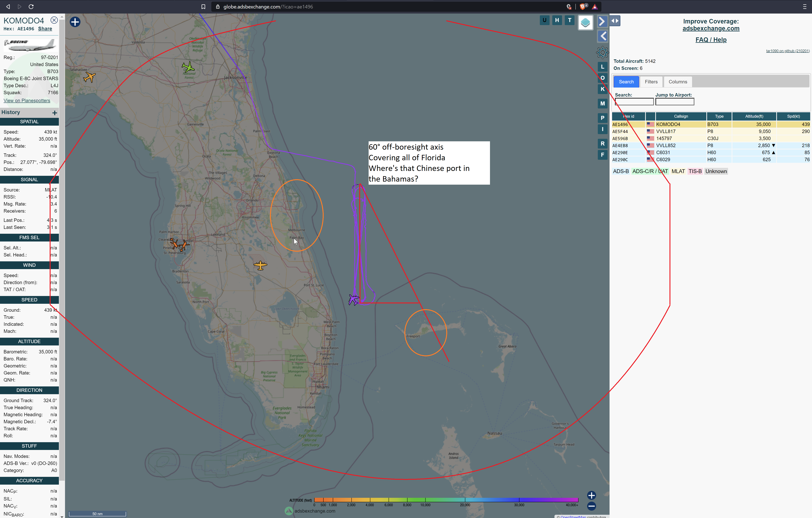Select the VVLL817 aircraft row
This screenshot has height=518, width=812.
711,131
